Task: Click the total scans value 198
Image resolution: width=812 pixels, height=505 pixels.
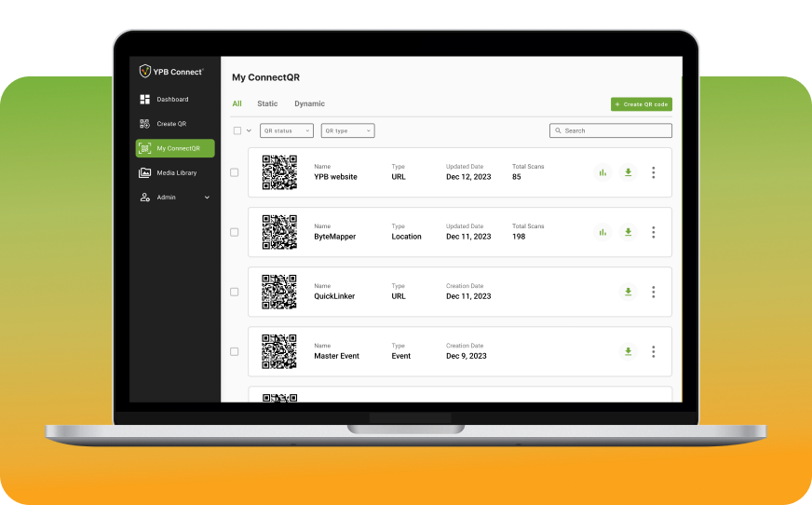Action: pyautogui.click(x=519, y=236)
